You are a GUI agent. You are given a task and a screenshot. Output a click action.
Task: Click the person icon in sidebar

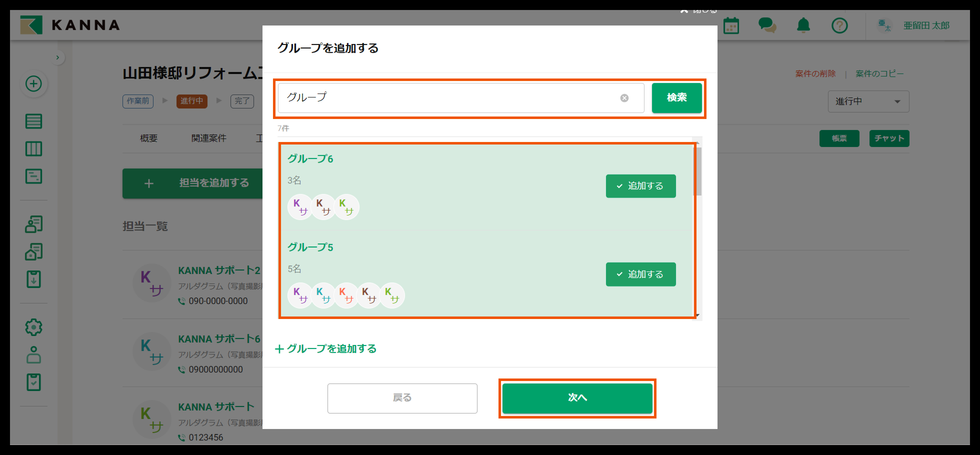pos(33,354)
